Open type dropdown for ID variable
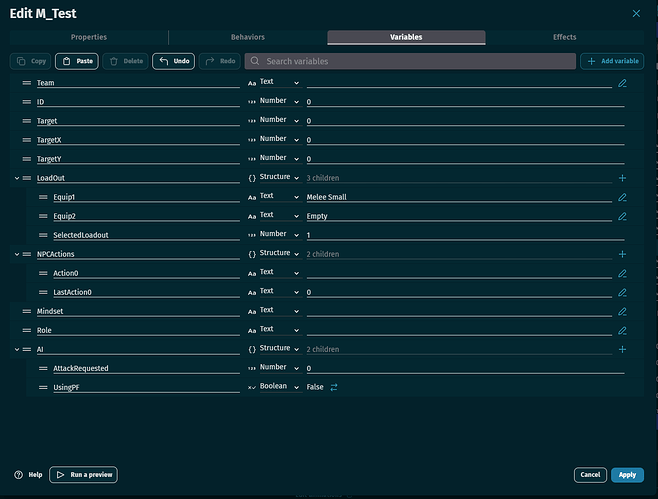658x499 pixels. (x=279, y=101)
